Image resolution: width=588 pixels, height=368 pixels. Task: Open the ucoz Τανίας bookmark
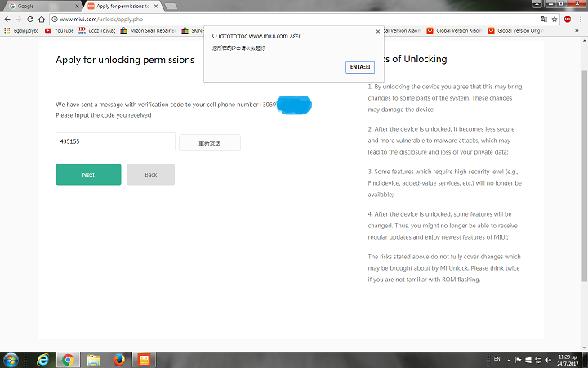coord(97,31)
